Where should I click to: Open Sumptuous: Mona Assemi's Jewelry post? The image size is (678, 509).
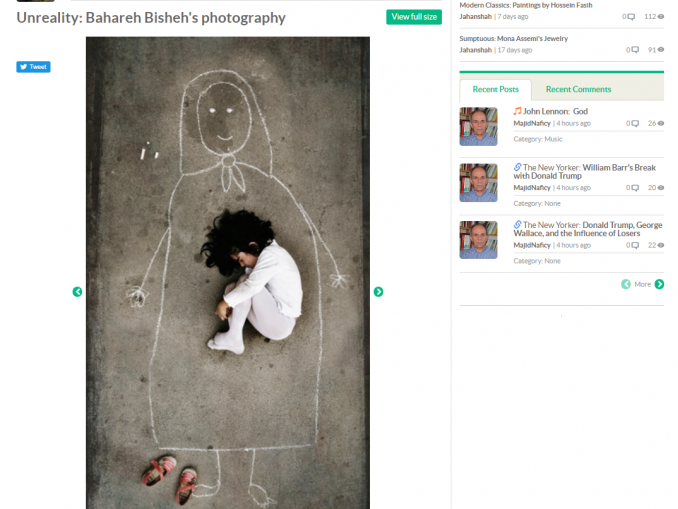click(514, 38)
